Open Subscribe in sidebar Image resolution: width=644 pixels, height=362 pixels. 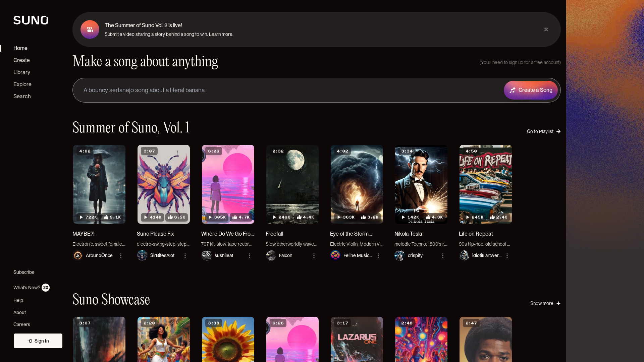(x=24, y=272)
